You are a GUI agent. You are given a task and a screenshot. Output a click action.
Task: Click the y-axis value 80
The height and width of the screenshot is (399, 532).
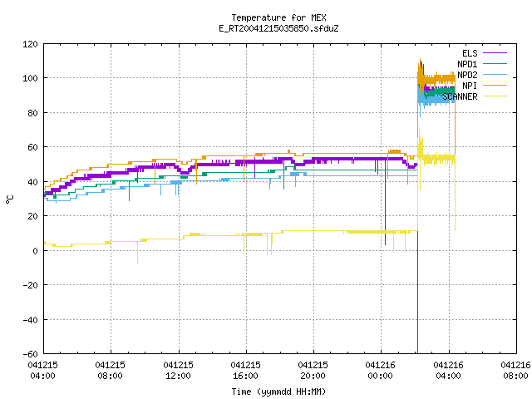(32, 113)
